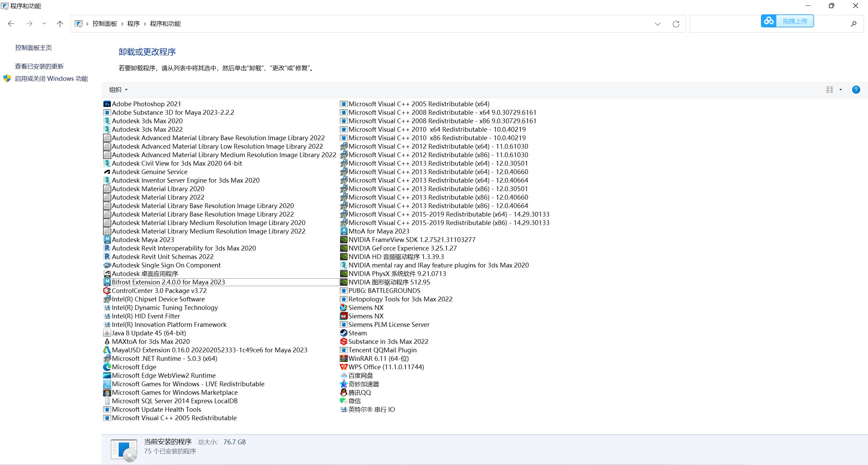Select 程序和功能 breadcrumb item
Image resolution: width=868 pixels, height=465 pixels.
[165, 24]
